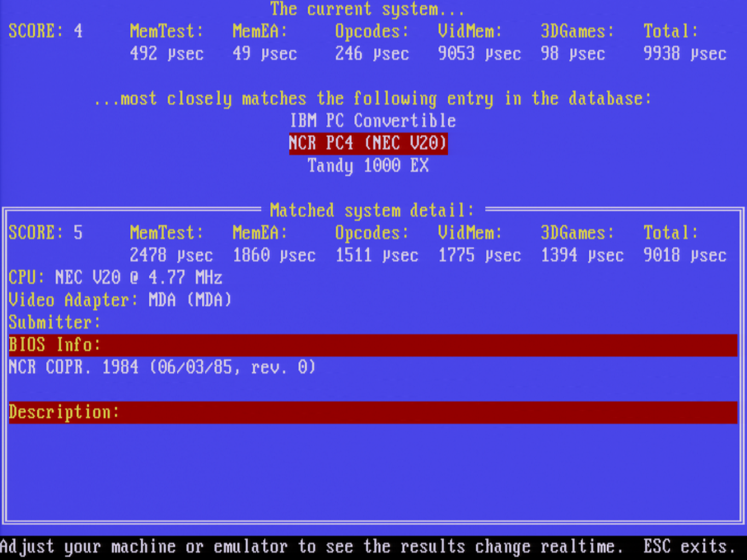Click the 'Matched system detail:' panel title

pos(372,211)
